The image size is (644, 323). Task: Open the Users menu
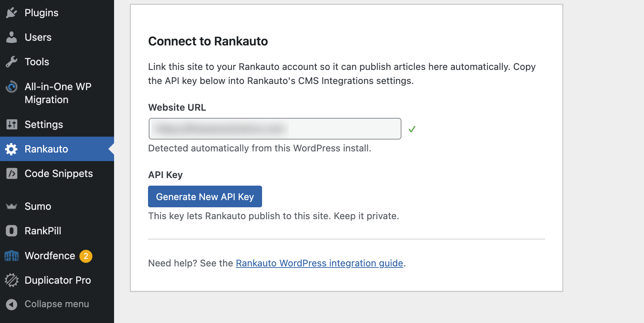57,37
